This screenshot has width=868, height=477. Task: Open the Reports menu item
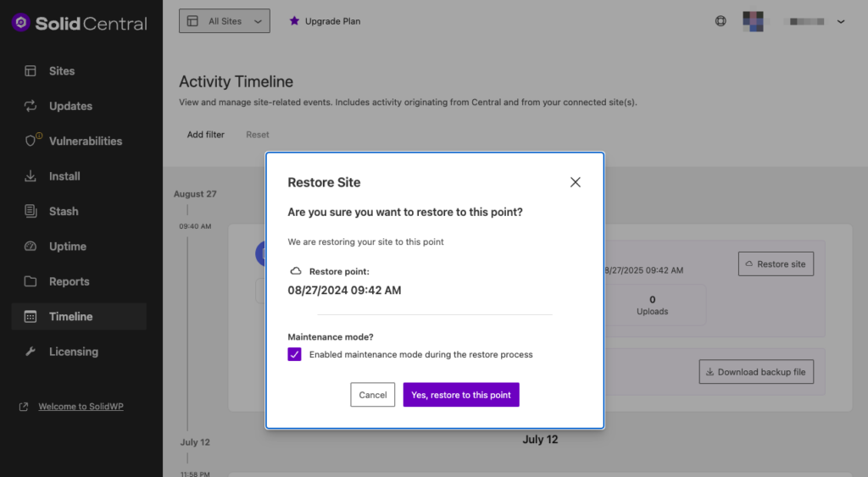(x=69, y=281)
